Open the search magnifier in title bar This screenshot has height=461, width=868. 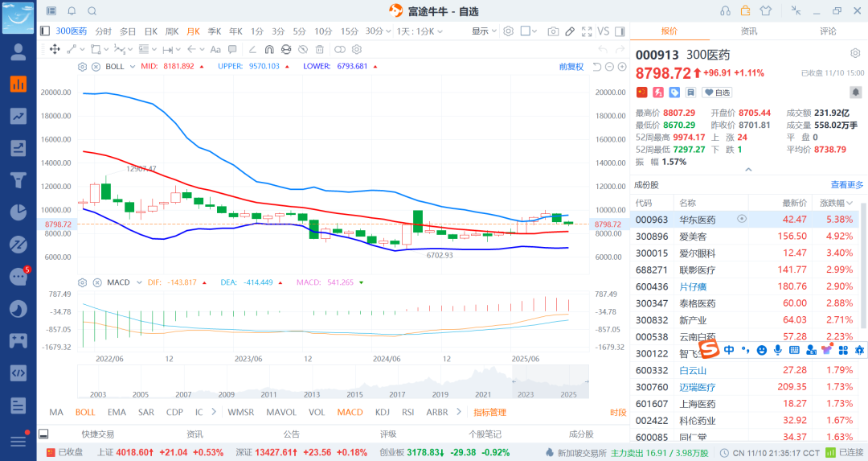(x=92, y=10)
